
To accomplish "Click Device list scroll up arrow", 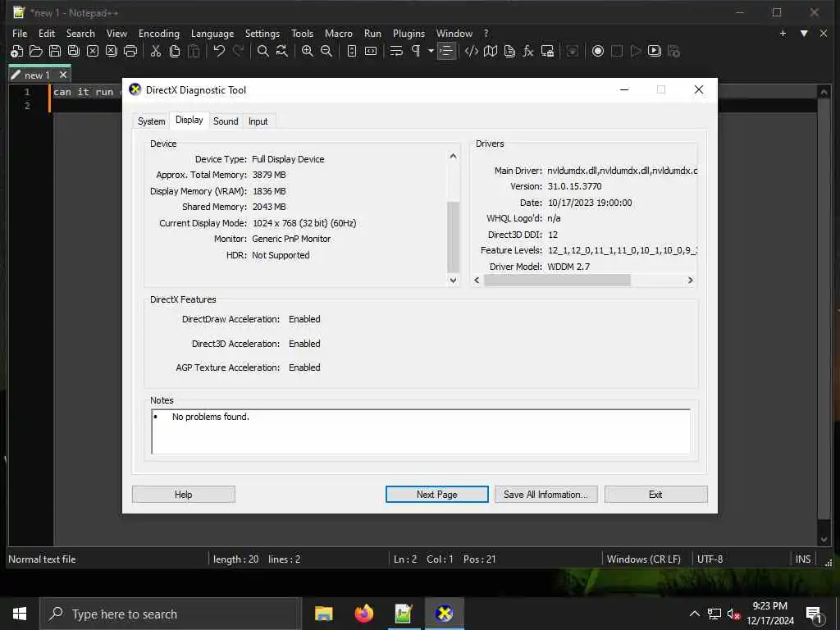I will point(453,157).
